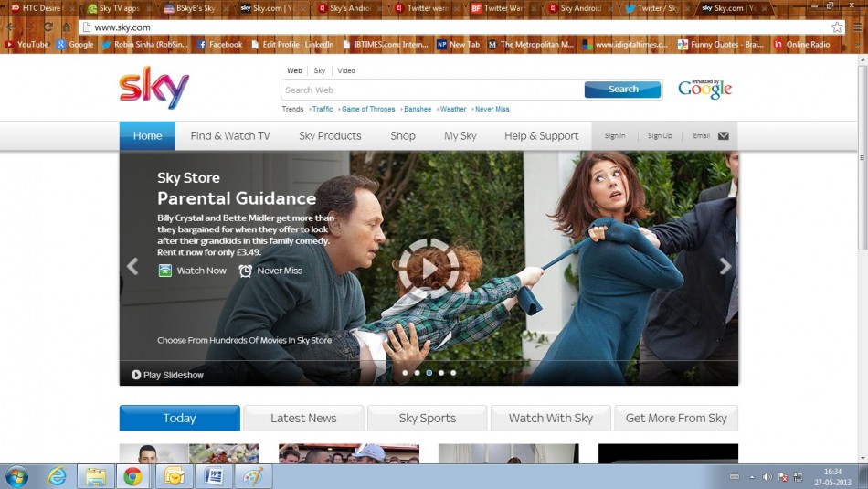Open Chrome menu icon
This screenshot has height=489, width=868.
click(857, 27)
